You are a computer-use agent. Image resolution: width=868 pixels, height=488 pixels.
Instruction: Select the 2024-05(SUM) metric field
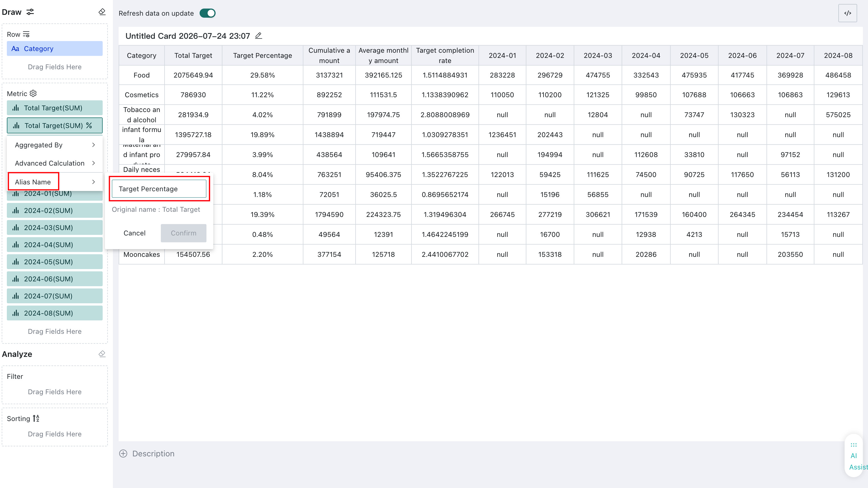(54, 262)
